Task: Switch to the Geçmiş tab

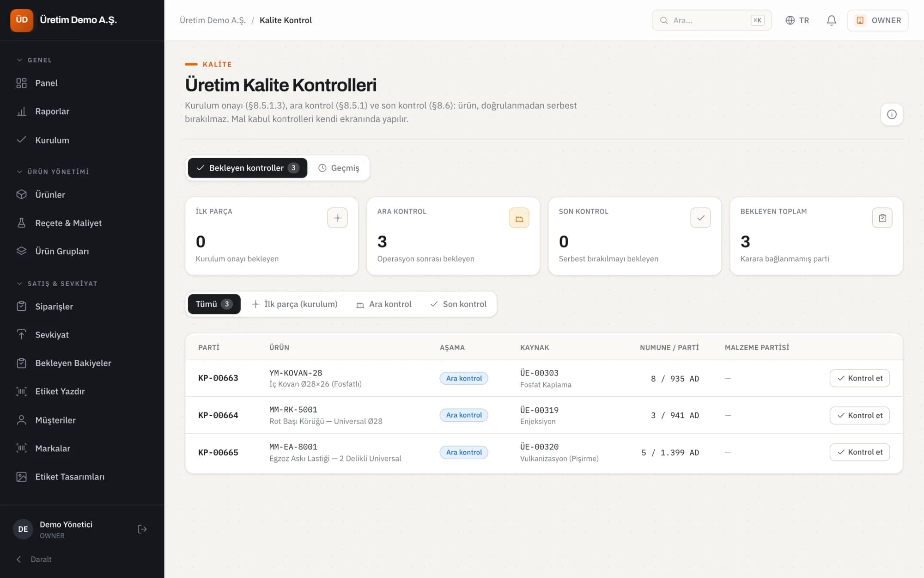Action: tap(339, 168)
